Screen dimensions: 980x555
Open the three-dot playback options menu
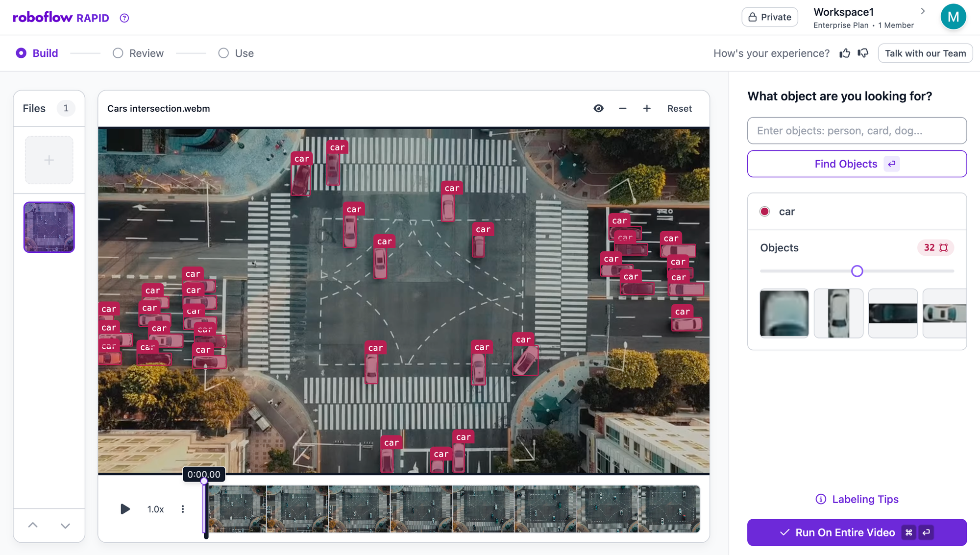183,509
